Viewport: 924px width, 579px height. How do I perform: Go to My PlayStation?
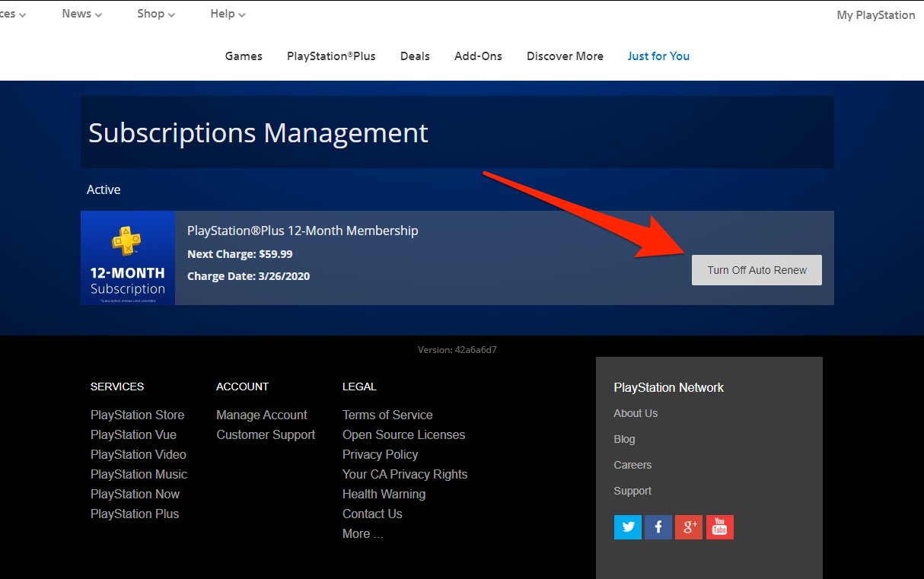coord(875,14)
